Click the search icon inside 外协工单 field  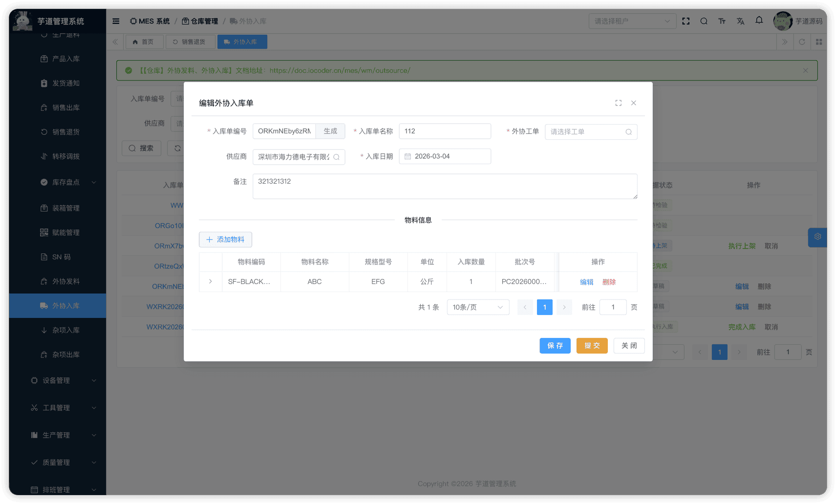(628, 132)
